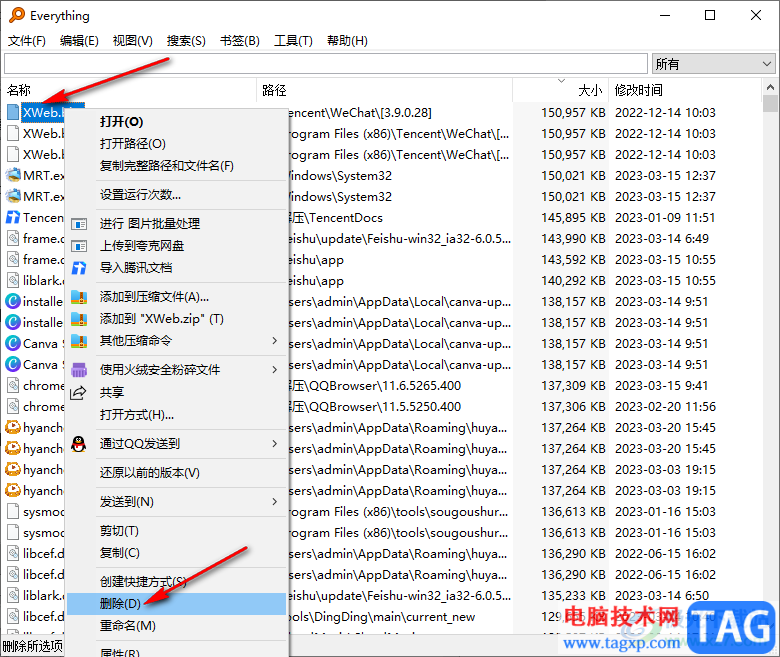Sort by the 大小 column header
Screen dimensions: 780x657
[590, 90]
